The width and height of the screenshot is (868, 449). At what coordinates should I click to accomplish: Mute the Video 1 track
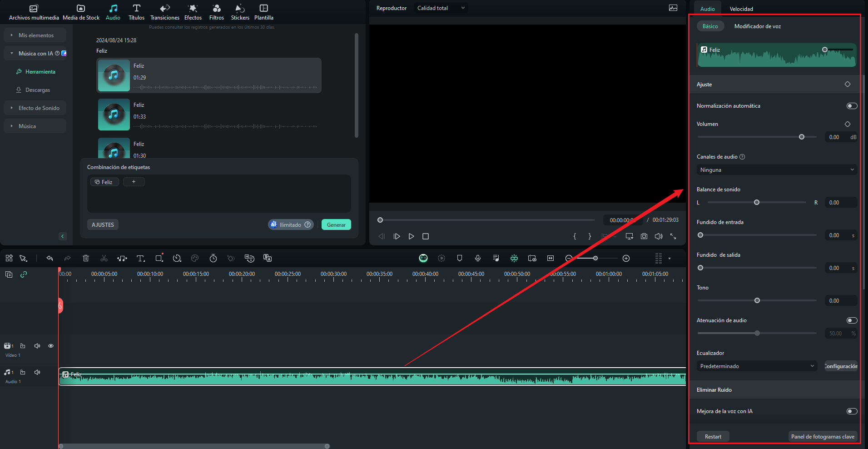pyautogui.click(x=37, y=346)
